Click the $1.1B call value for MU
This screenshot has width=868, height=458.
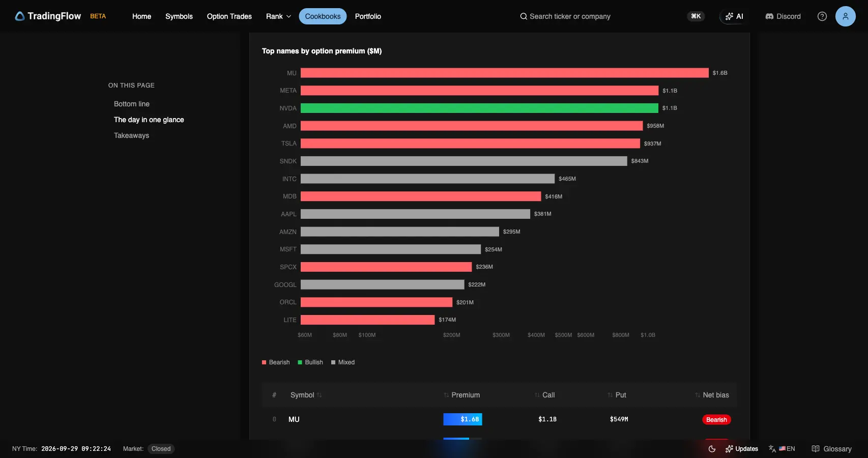pyautogui.click(x=547, y=419)
